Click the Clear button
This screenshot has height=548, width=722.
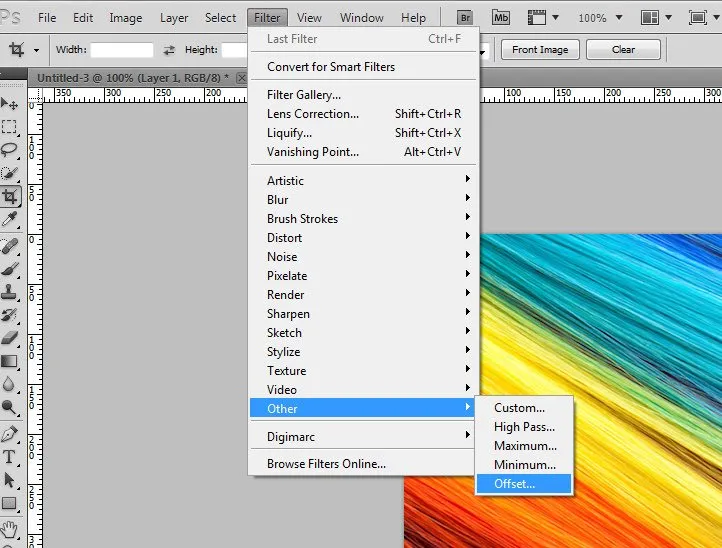coord(623,50)
